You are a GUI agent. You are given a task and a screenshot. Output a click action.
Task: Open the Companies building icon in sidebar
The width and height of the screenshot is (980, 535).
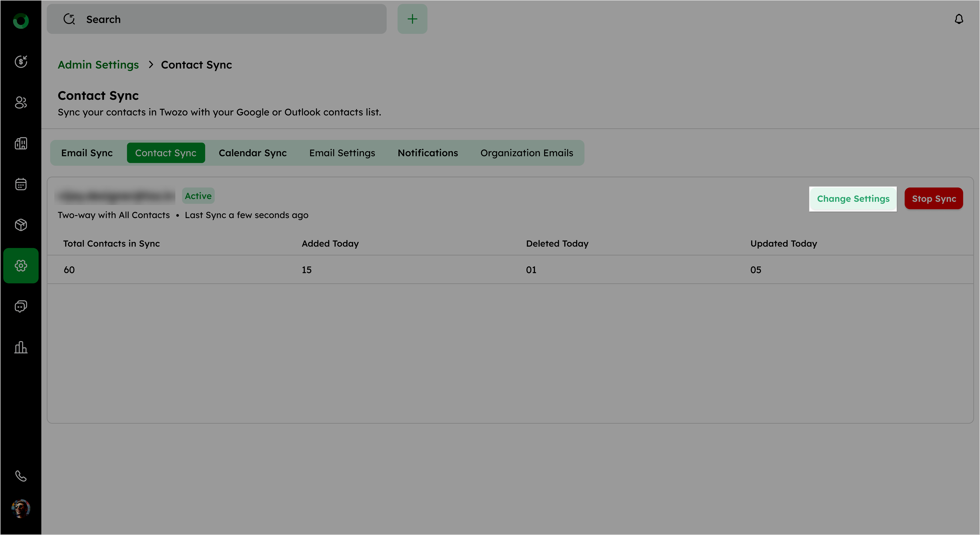[21, 144]
